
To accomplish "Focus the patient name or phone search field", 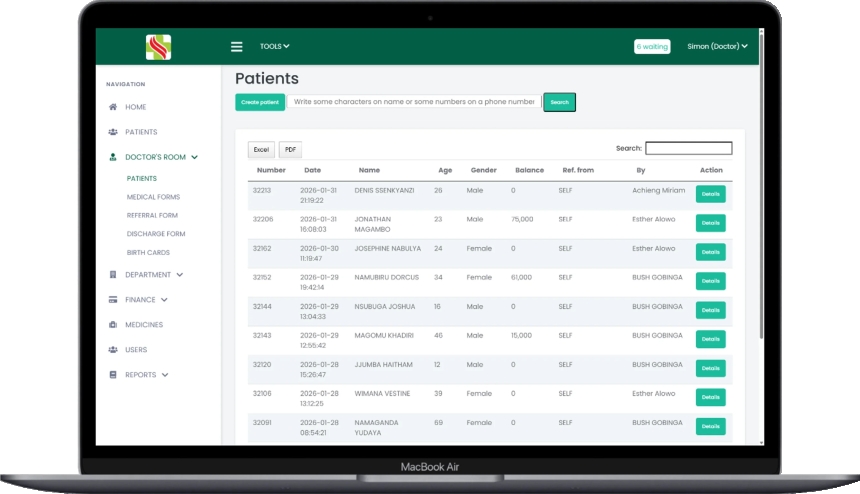I will pos(414,101).
